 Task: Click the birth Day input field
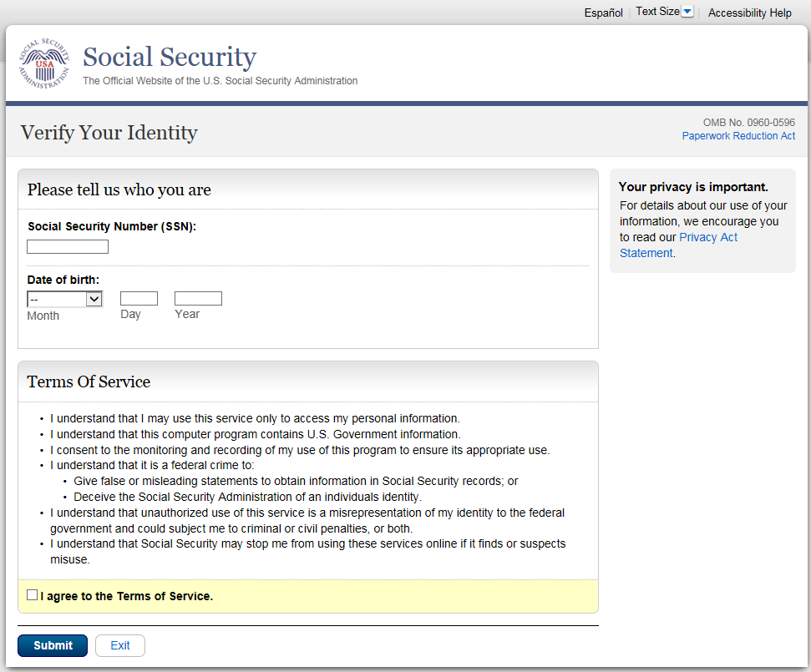coord(139,298)
